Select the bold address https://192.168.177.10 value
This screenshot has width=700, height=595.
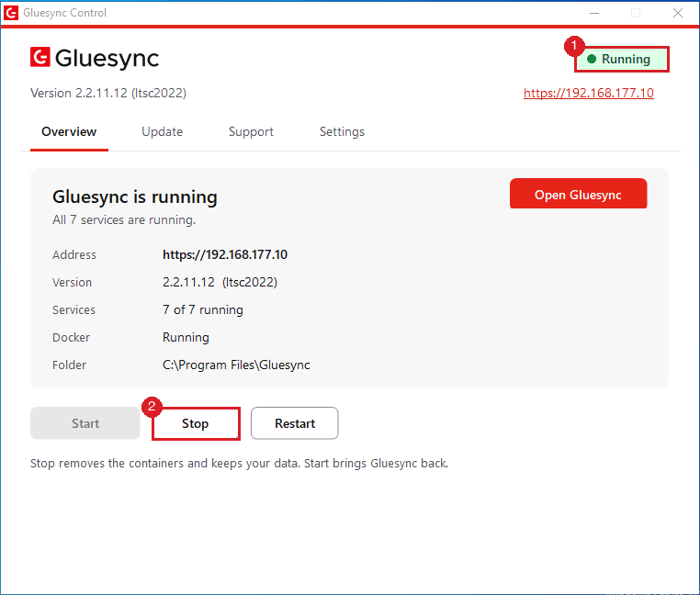[225, 254]
